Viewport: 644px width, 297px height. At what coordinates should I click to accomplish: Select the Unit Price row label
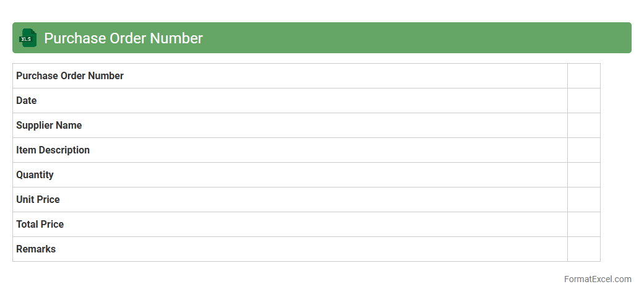pyautogui.click(x=38, y=199)
